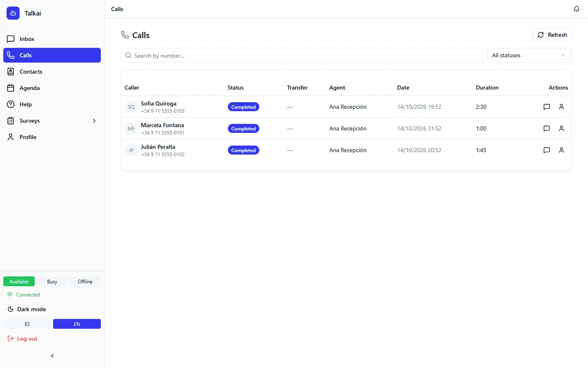Expand the Surveys submenu
Viewport: 588px width, 368px height.
[x=52, y=121]
